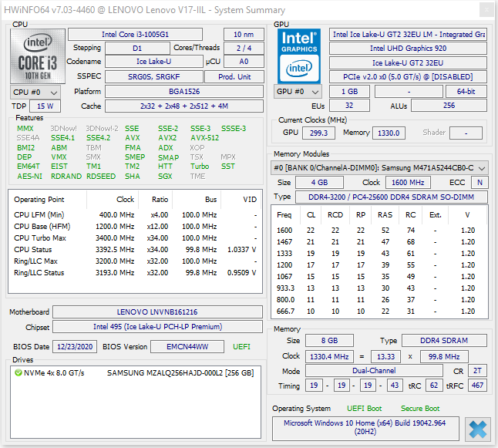Click the green check icon beside NVMe drive
Viewport: 498px width, 448px height.
pos(18,373)
